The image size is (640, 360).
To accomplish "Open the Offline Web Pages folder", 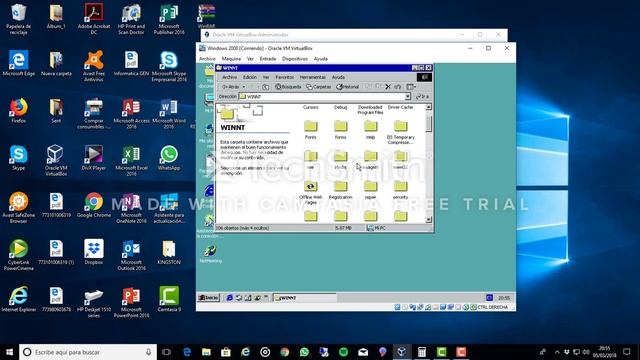I will coord(310,192).
